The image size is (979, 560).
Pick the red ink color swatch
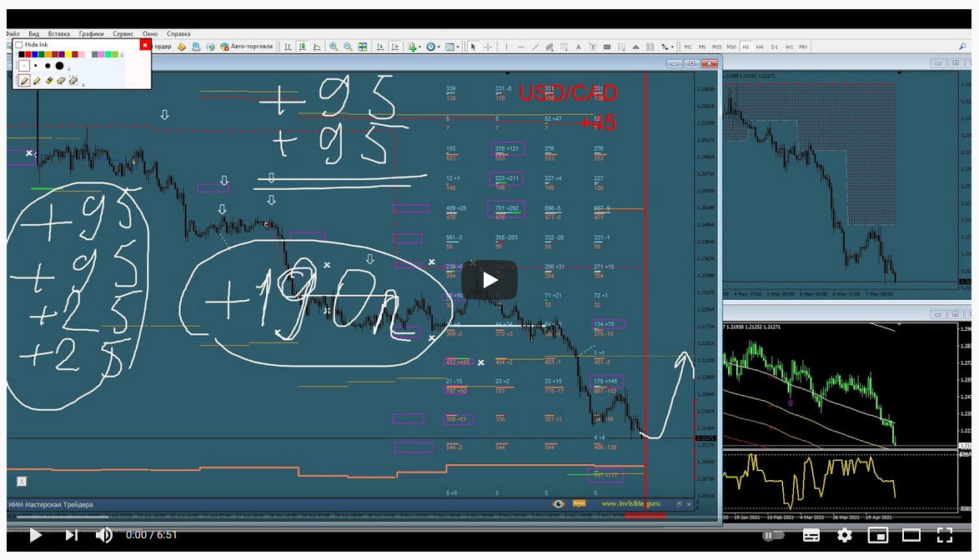coord(28,55)
